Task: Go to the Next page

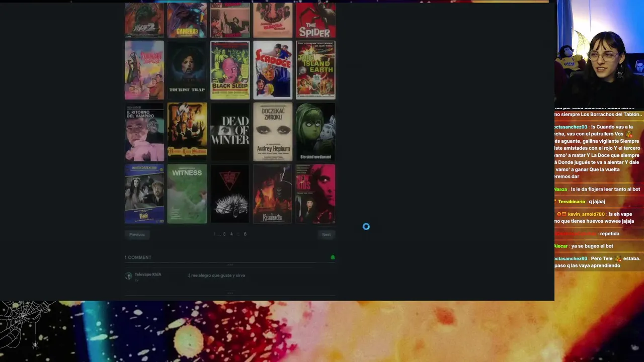Action: (327, 234)
